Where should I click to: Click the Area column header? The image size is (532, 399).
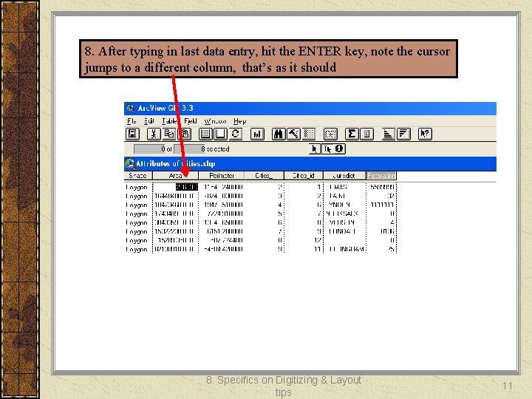point(175,175)
